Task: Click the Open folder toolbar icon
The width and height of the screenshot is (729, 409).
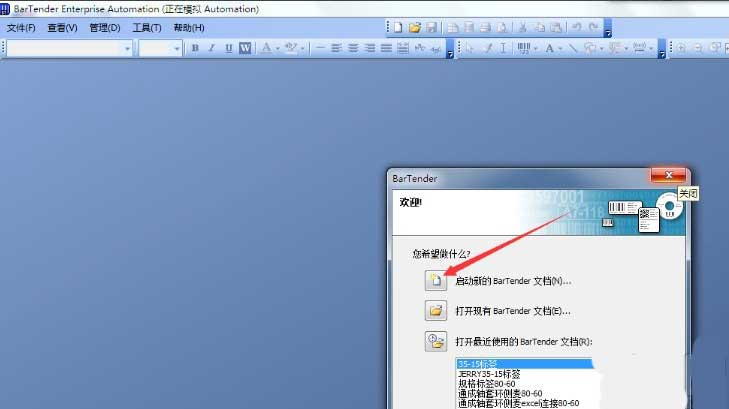Action: (x=415, y=27)
